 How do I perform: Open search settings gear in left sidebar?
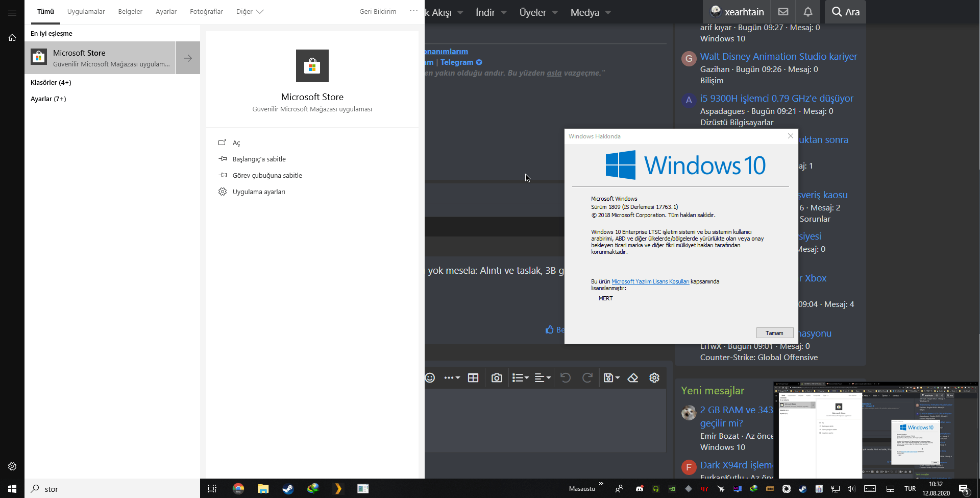click(12, 466)
